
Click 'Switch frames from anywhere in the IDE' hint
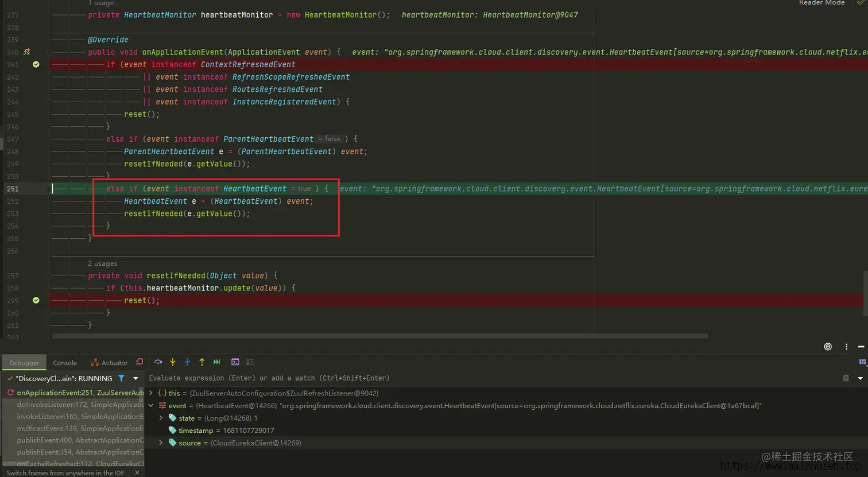pyautogui.click(x=68, y=473)
